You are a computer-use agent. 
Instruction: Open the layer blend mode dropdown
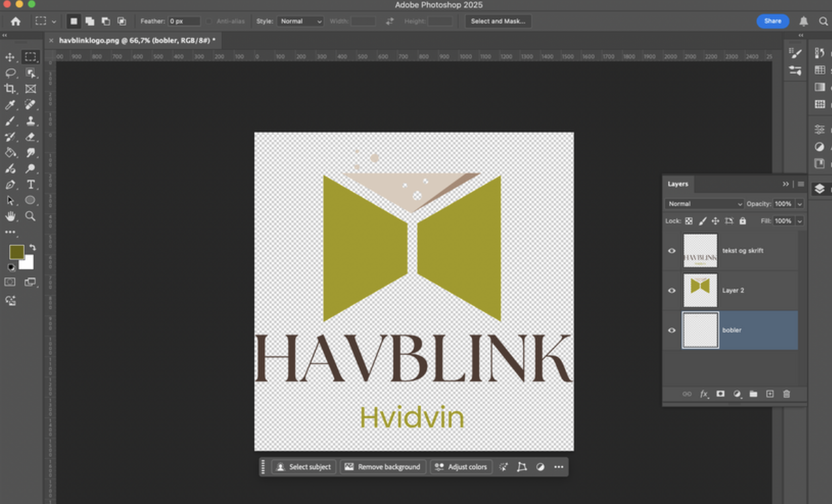(x=704, y=204)
